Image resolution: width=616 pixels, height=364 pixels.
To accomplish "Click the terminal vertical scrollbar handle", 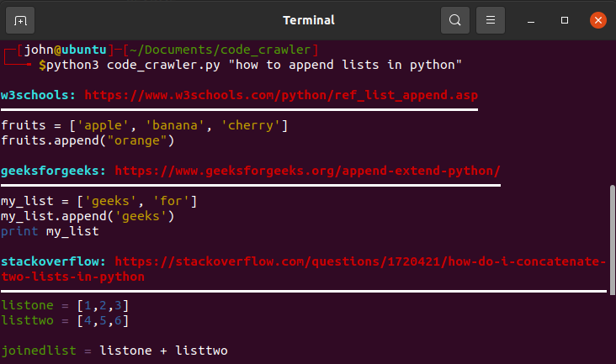I will (612, 240).
